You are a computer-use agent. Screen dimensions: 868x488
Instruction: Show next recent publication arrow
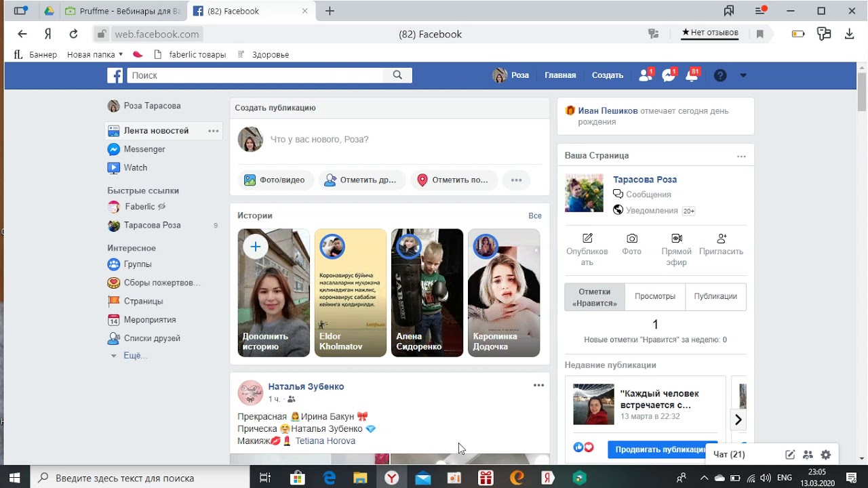click(x=738, y=420)
